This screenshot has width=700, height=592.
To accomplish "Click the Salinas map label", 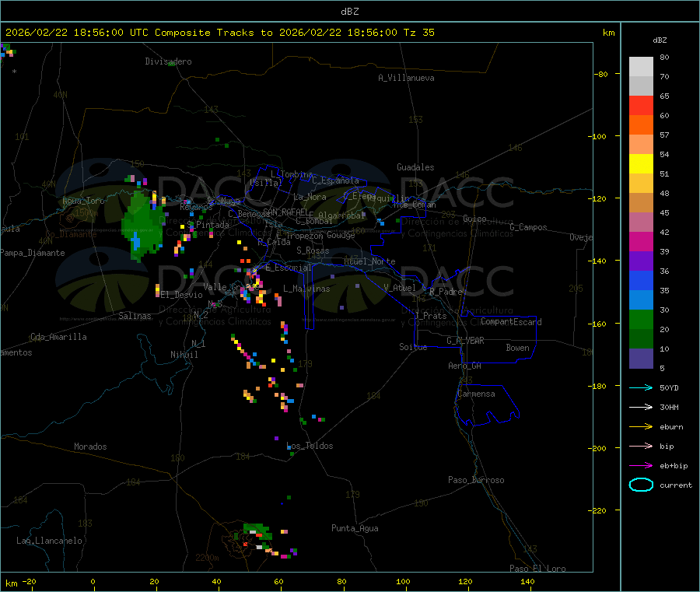I will [x=135, y=316].
